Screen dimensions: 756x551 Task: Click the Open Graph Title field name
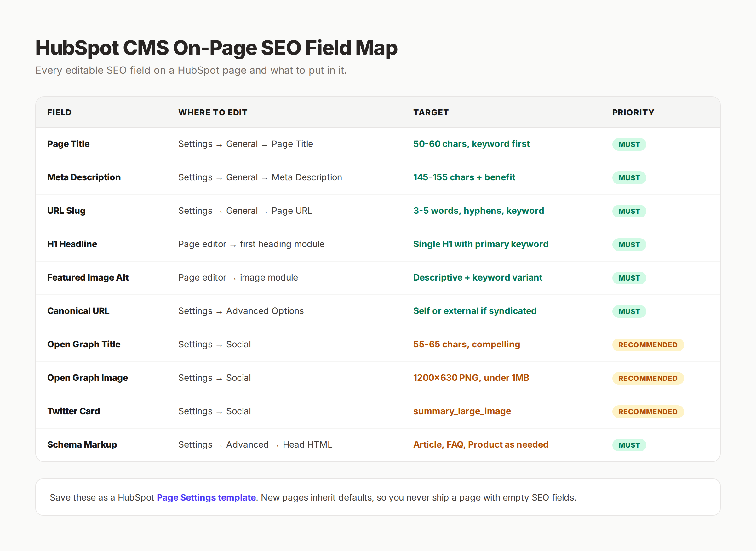(84, 344)
